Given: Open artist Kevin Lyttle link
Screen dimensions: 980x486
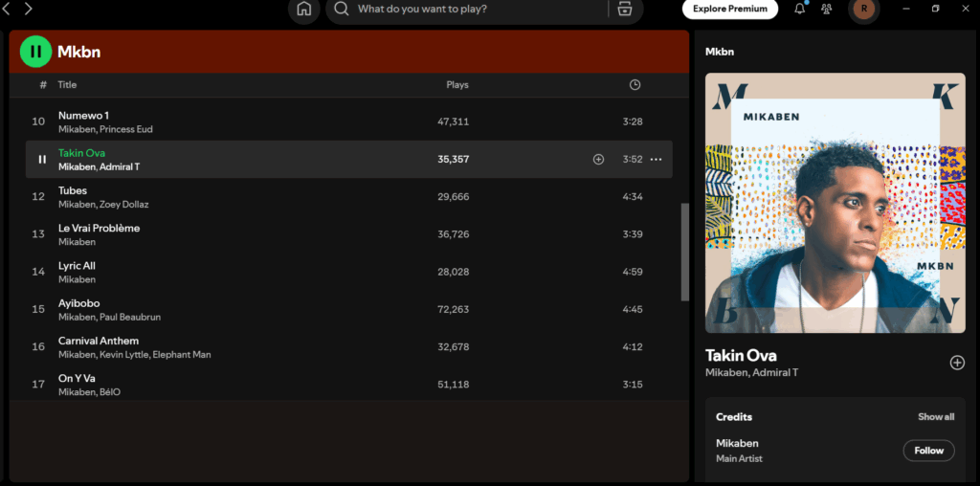Looking at the screenshot, I should coord(125,354).
